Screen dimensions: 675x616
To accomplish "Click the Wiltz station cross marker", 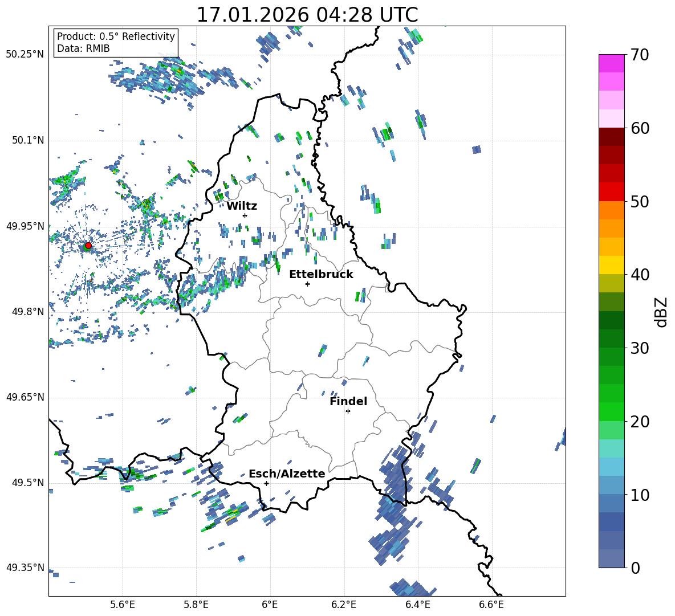I will (245, 215).
